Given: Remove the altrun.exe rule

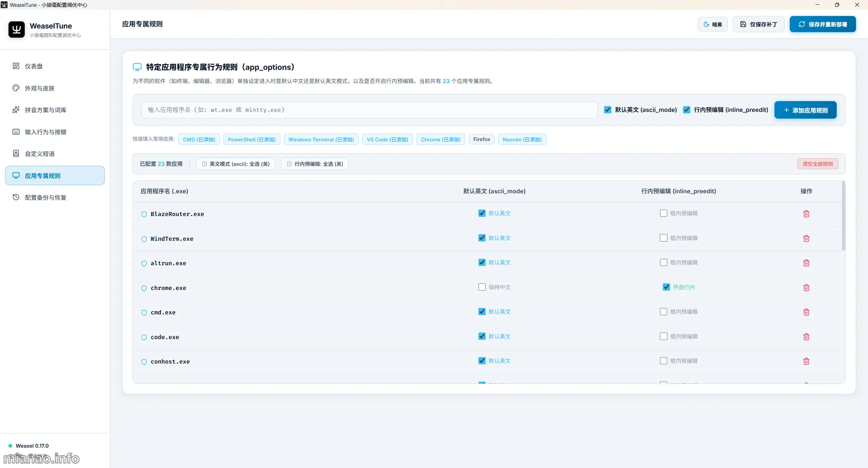Looking at the screenshot, I should click(x=806, y=263).
